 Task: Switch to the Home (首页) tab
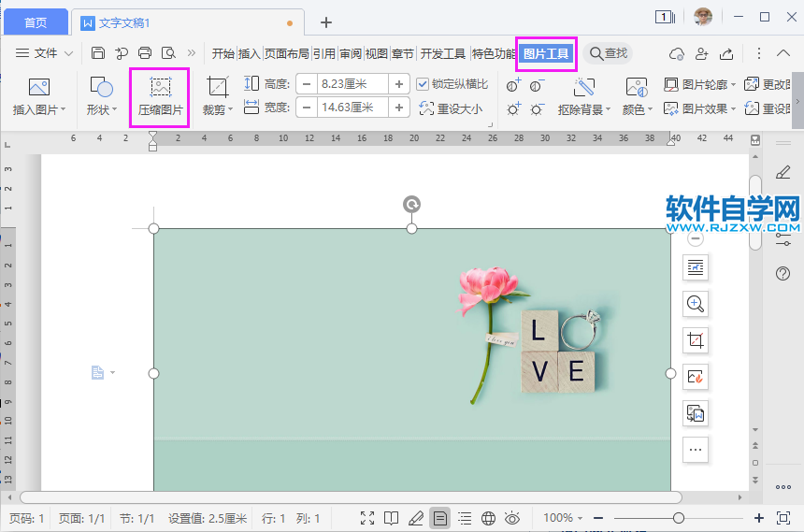(x=36, y=22)
